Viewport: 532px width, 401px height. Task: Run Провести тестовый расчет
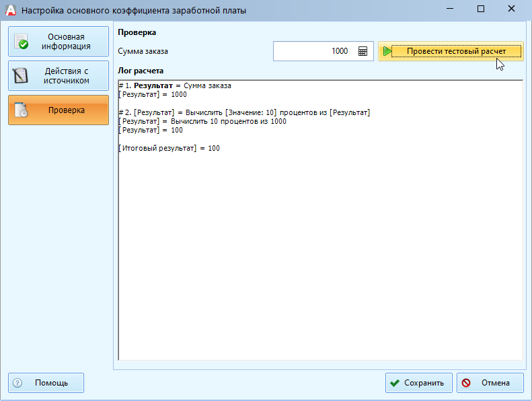click(451, 51)
